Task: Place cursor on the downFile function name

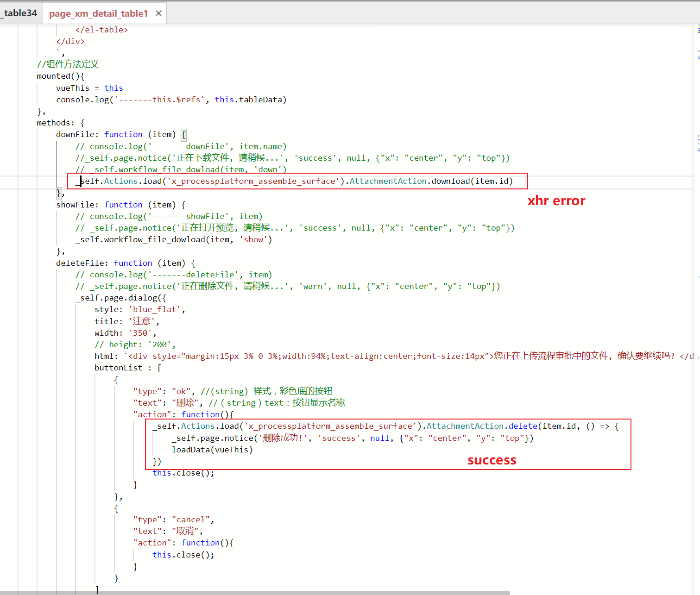Action: point(75,134)
